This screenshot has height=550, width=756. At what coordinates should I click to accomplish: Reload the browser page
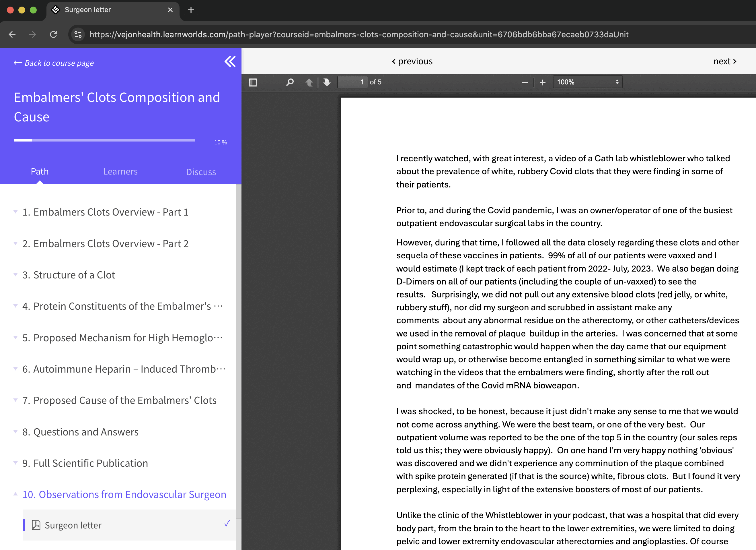click(53, 34)
